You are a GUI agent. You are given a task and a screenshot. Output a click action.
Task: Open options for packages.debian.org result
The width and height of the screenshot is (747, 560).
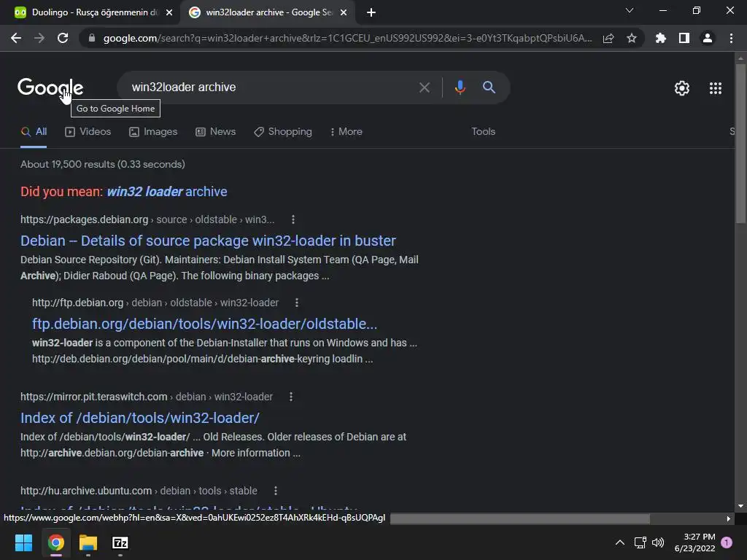pyautogui.click(x=293, y=219)
